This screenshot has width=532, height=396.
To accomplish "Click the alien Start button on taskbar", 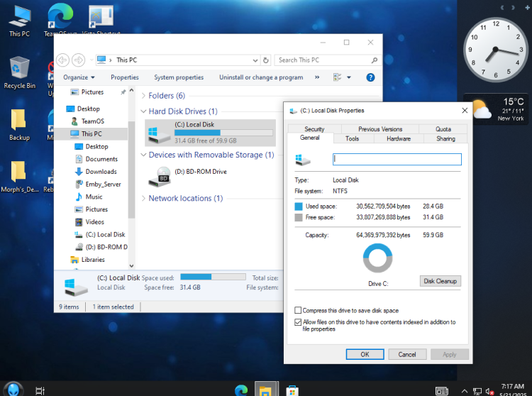I will 13,389.
